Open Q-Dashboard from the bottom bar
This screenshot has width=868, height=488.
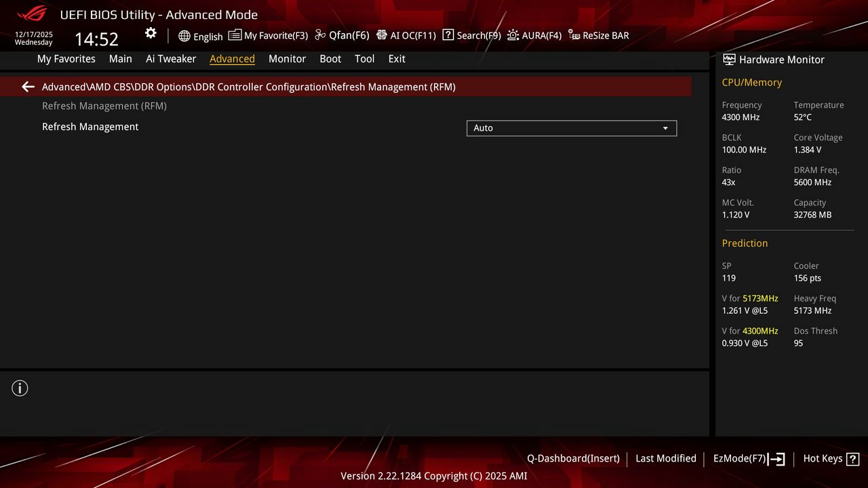click(573, 458)
